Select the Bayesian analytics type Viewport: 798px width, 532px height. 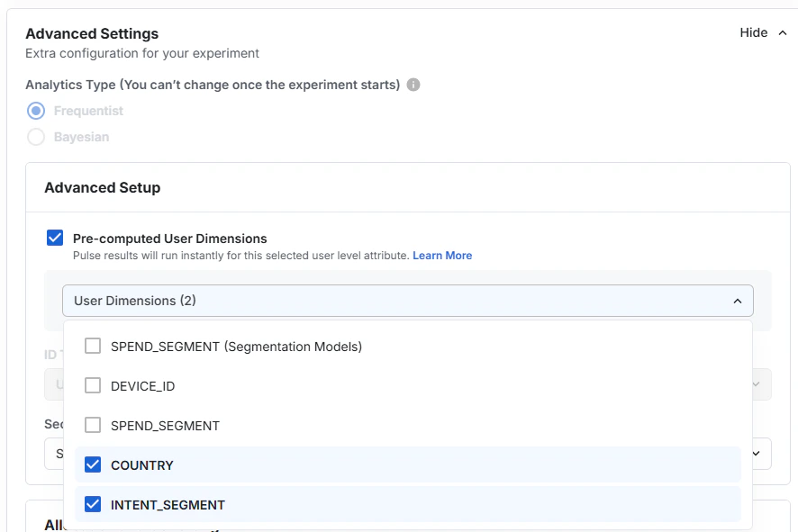coord(34,137)
